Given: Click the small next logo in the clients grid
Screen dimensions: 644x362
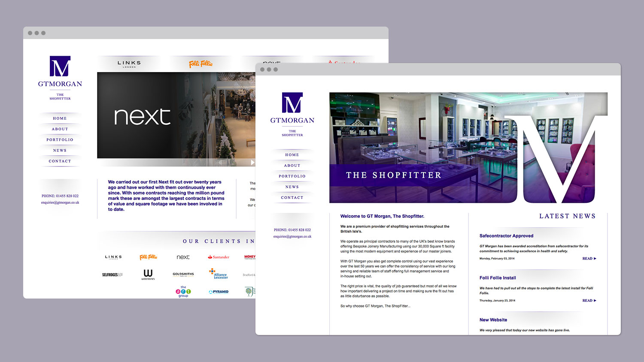Looking at the screenshot, I should click(x=183, y=257).
